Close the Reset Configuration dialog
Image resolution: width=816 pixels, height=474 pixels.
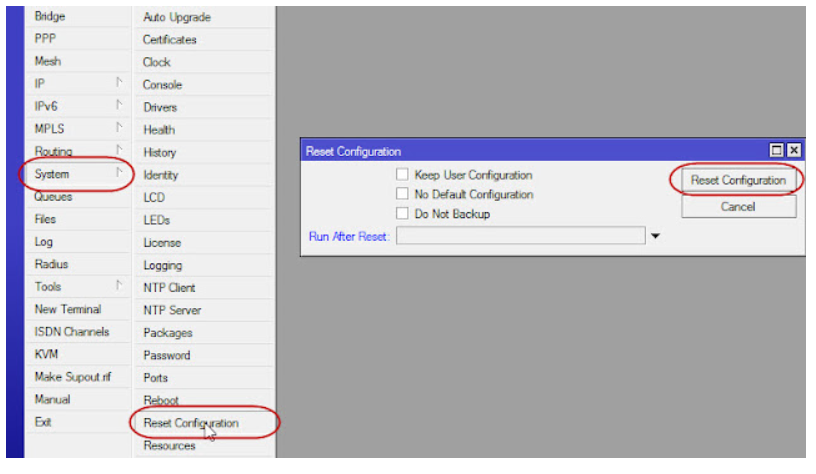pyautogui.click(x=793, y=150)
